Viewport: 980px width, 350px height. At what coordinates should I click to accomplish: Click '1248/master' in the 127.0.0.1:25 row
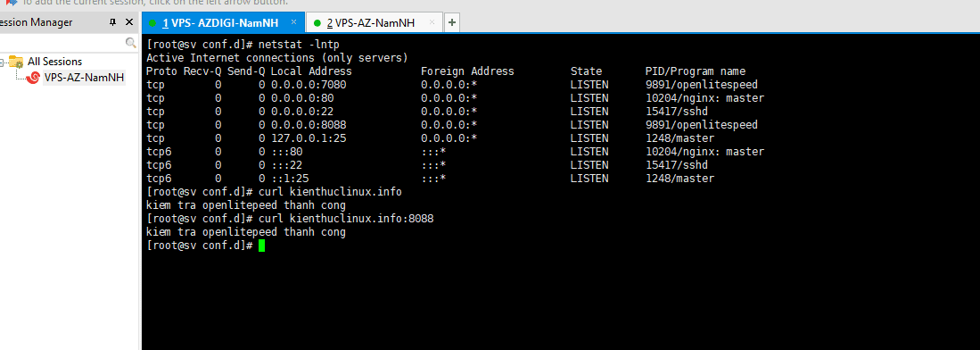pyautogui.click(x=679, y=138)
